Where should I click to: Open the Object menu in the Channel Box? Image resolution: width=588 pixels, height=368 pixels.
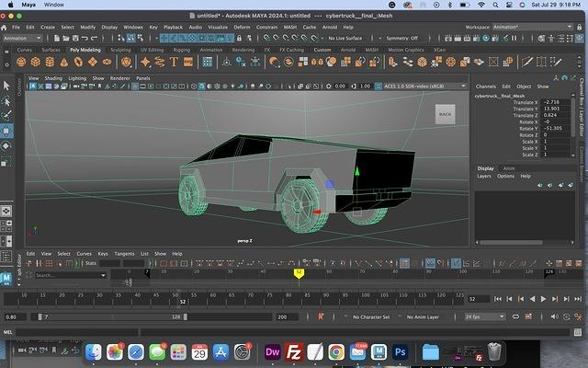click(x=524, y=86)
